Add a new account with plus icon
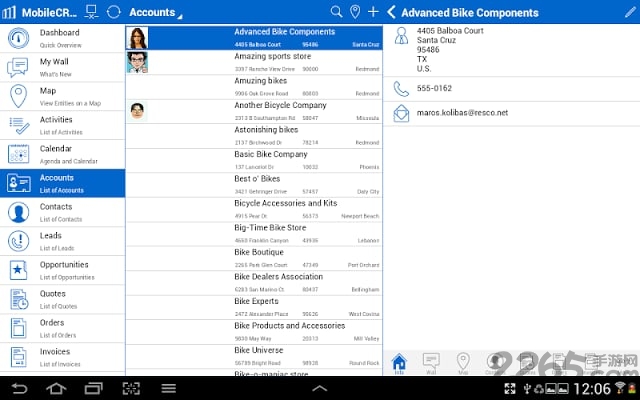Screen dimensions: 640x400 (373, 12)
